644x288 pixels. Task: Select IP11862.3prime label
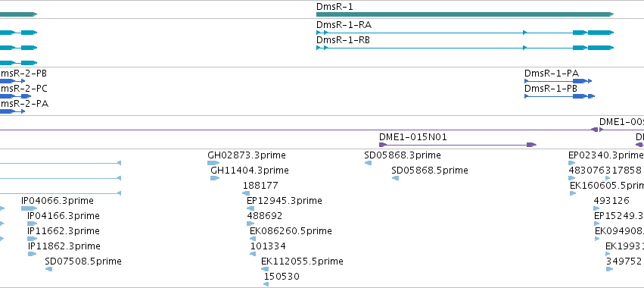(x=64, y=246)
